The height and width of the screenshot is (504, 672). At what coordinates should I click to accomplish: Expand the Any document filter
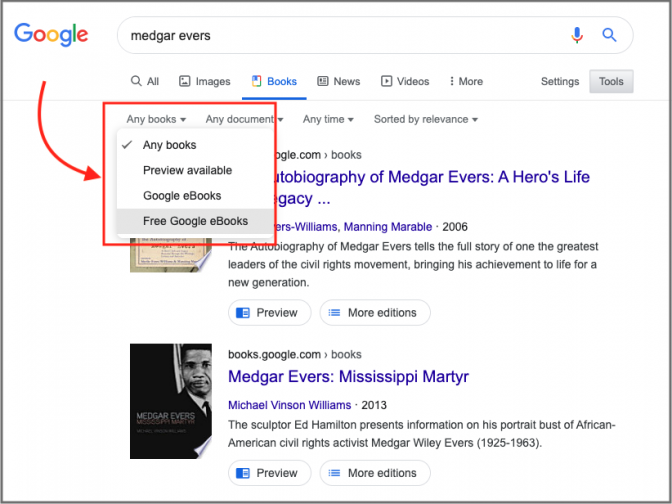244,119
